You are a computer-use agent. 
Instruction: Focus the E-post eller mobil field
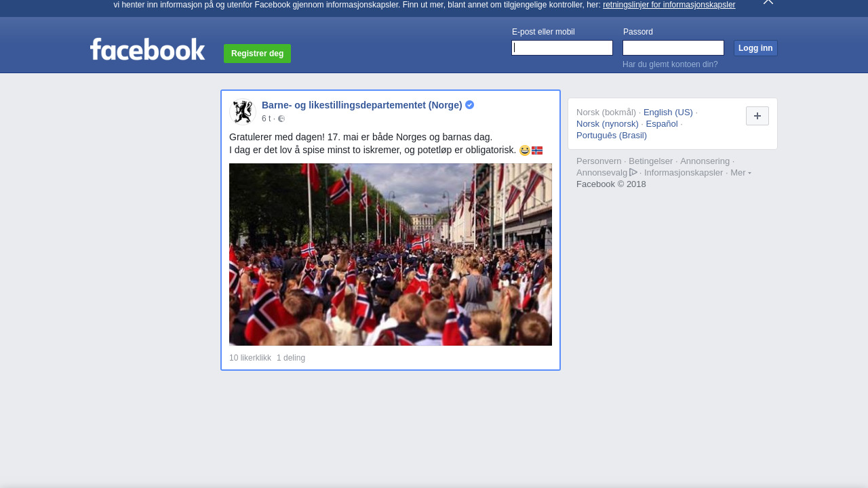pyautogui.click(x=561, y=48)
